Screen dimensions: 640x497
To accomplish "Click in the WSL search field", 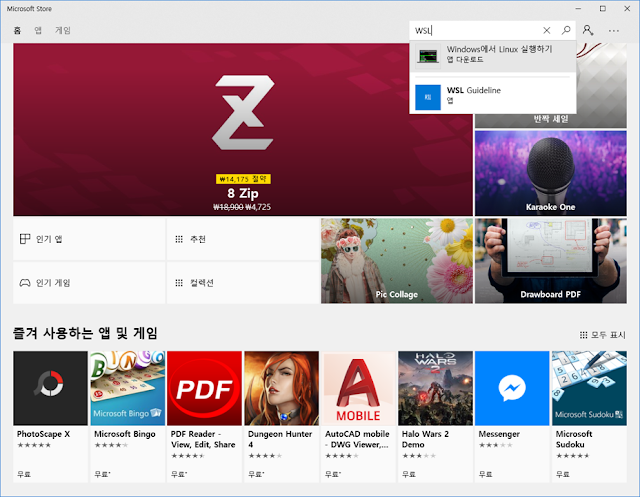I will pyautogui.click(x=476, y=31).
